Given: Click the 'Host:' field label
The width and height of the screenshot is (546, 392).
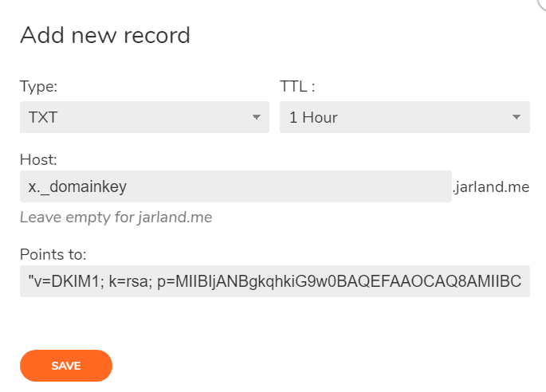Looking at the screenshot, I should 38,160.
